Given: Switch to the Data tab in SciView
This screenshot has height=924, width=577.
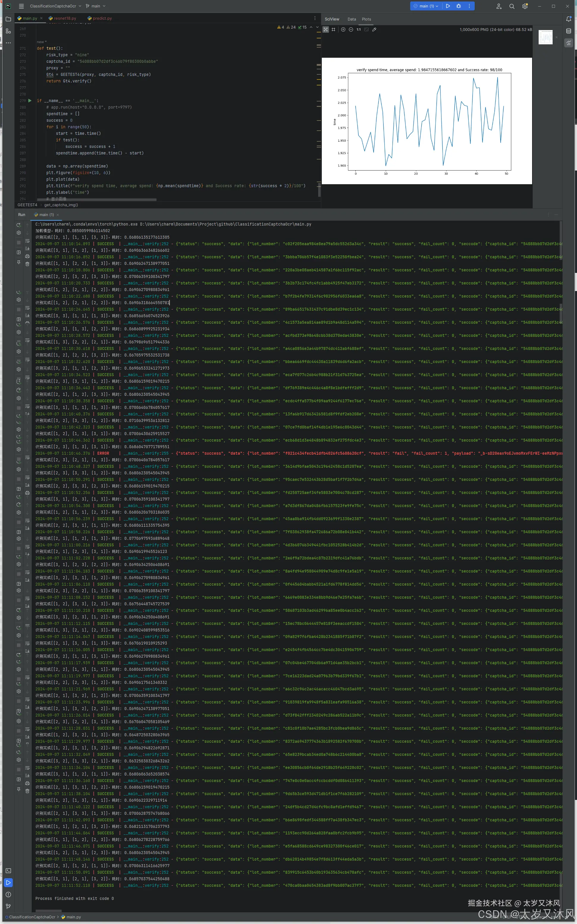Looking at the screenshot, I should coord(352,19).
